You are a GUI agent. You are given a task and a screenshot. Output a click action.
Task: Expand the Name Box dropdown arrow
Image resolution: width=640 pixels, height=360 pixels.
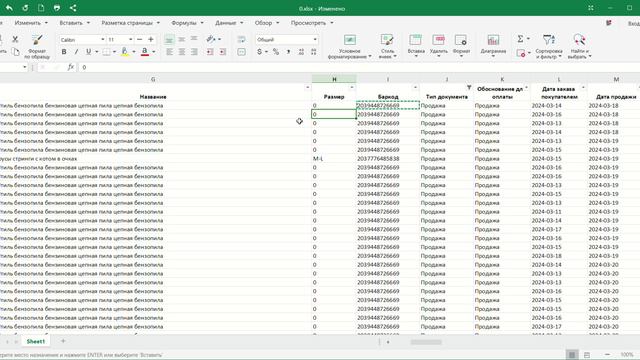click(25, 67)
